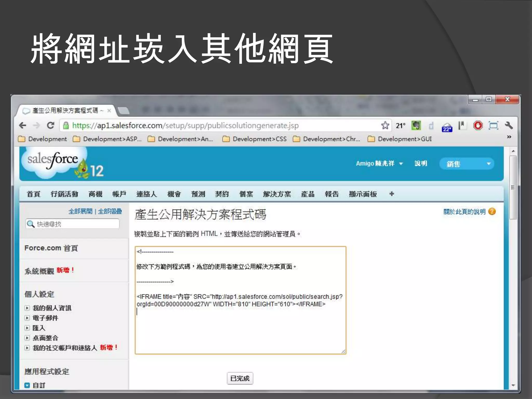Click the 全部展開 link

click(80, 211)
